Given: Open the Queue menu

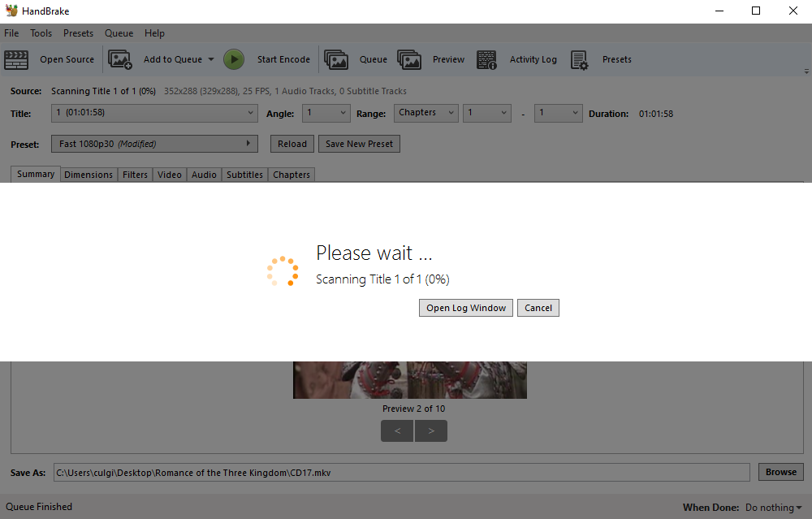Looking at the screenshot, I should (119, 33).
